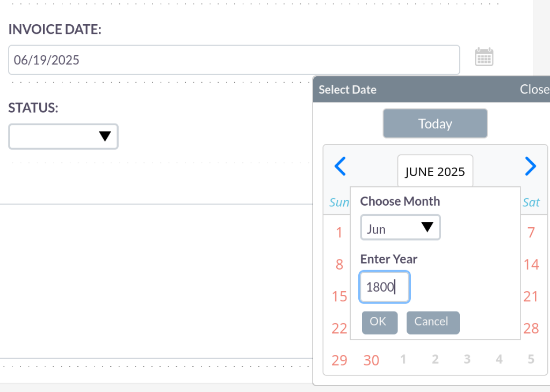
Task: Expand the Status dropdown
Action: [x=63, y=136]
